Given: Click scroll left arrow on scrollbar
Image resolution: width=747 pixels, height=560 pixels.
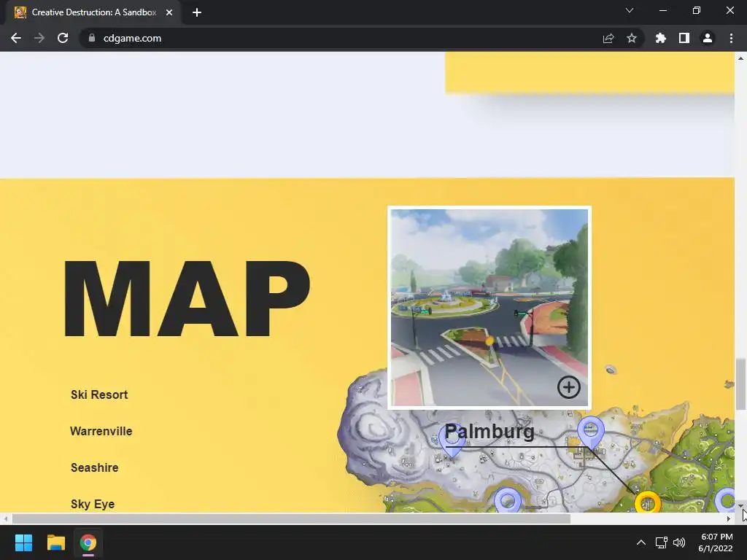Looking at the screenshot, I should [x=5, y=518].
